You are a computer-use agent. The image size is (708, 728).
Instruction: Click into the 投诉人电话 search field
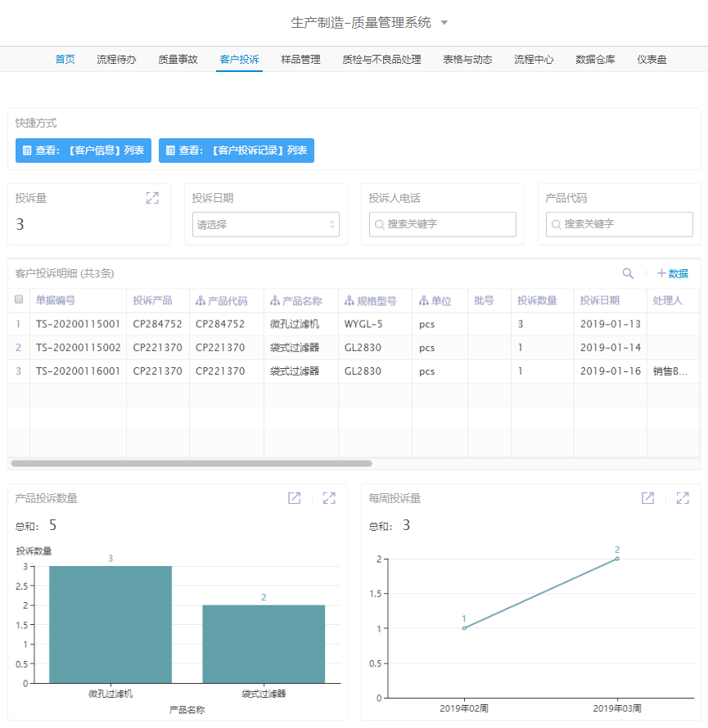[x=443, y=225]
